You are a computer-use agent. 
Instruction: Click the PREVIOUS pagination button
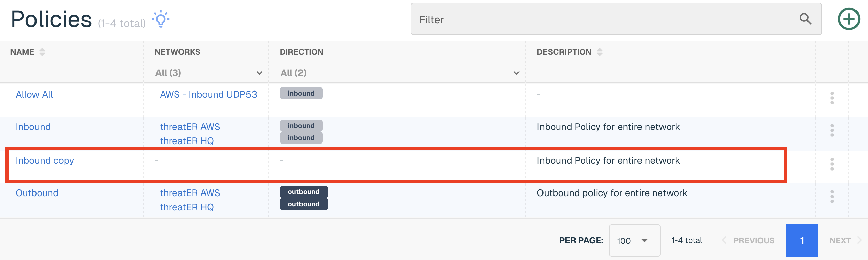[x=748, y=240]
